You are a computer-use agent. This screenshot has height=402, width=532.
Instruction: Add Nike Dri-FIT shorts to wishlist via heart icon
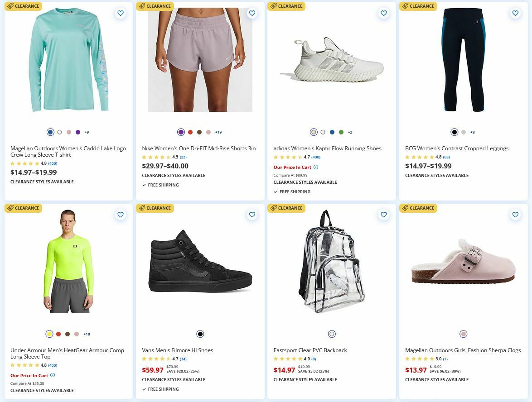point(252,13)
